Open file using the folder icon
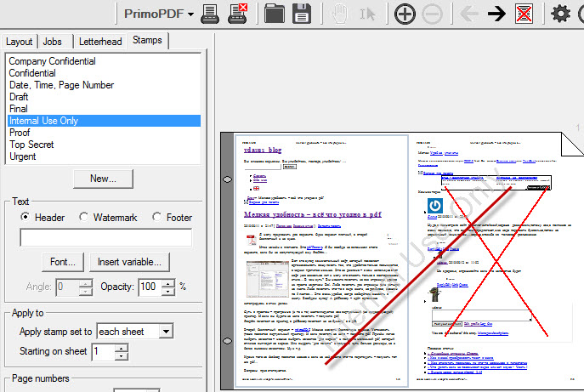The width and height of the screenshot is (584, 392). [274, 14]
